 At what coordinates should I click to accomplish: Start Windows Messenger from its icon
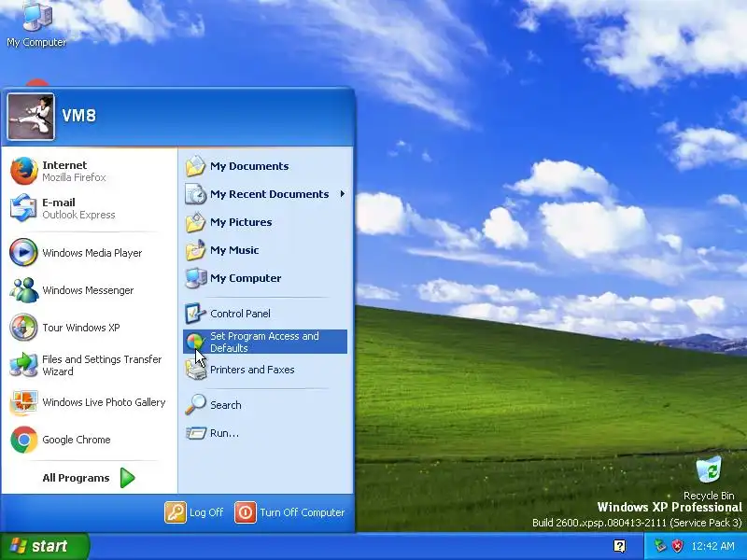click(24, 290)
